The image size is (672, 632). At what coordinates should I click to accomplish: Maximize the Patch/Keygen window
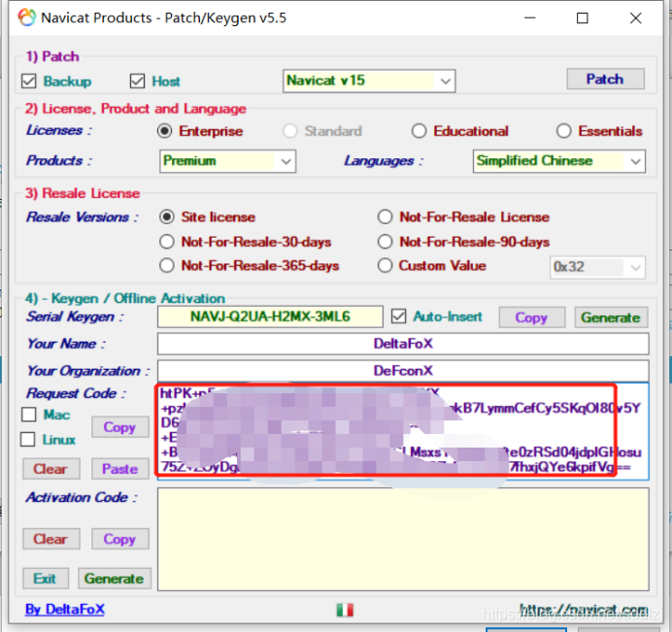582,18
